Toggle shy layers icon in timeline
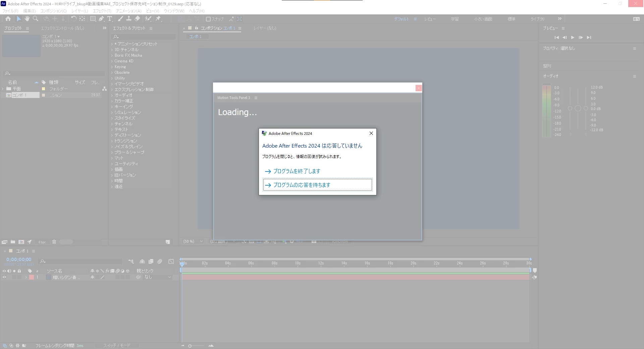 point(142,261)
